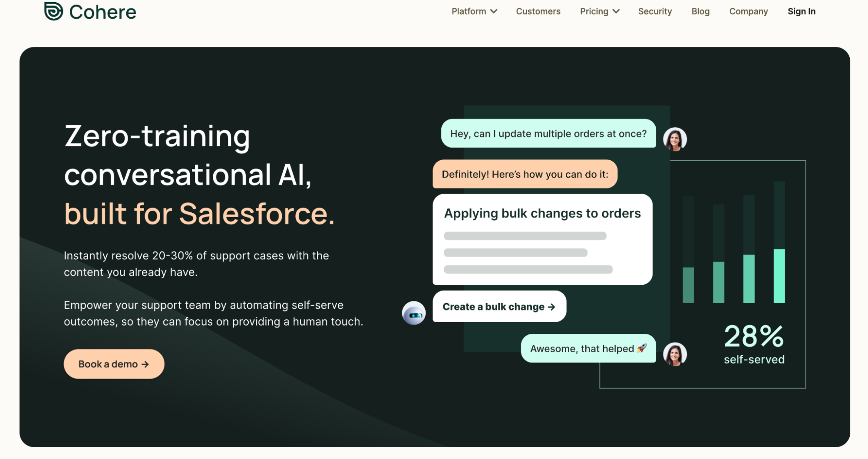This screenshot has height=459, width=868.
Task: Click the 'Awesome, that helped' bubble
Action: (588, 348)
